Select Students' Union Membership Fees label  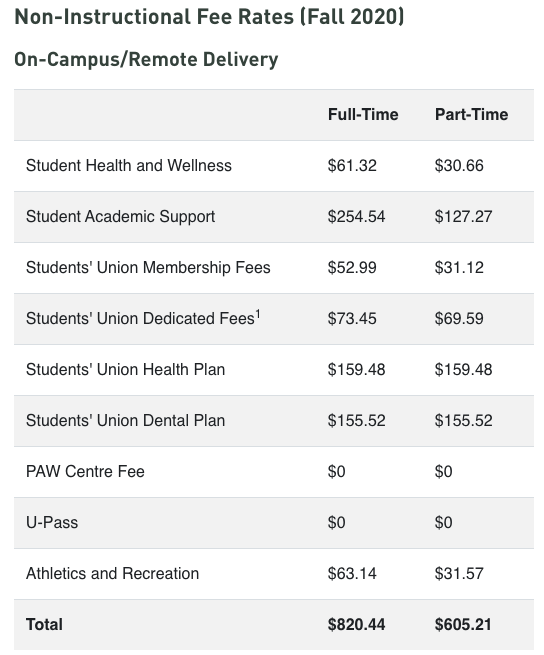[x=148, y=267]
